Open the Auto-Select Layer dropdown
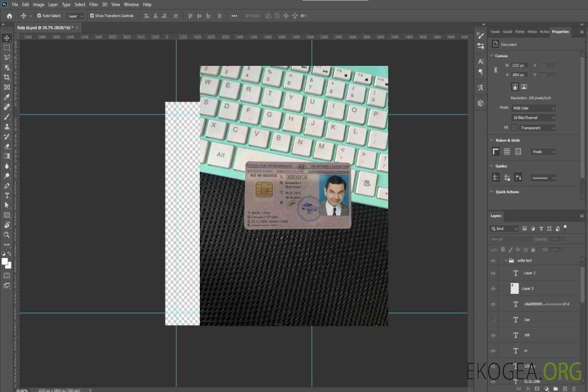The height and width of the screenshot is (392, 588). (75, 16)
